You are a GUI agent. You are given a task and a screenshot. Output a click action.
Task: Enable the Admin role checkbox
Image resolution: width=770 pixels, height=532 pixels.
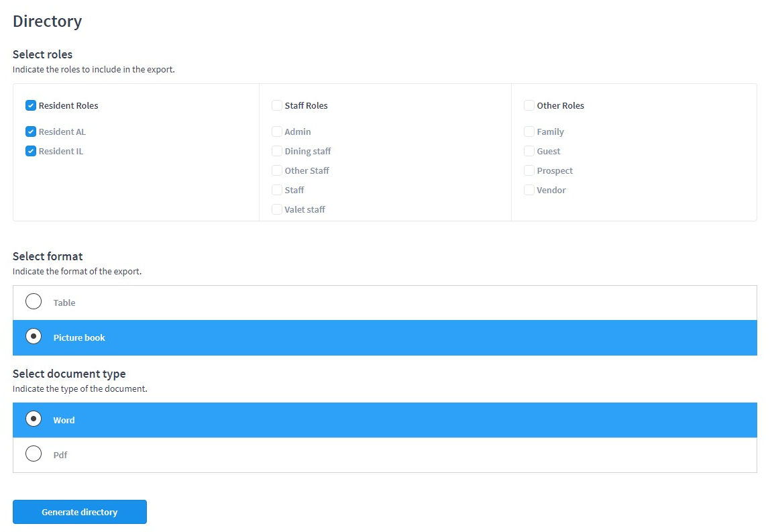tap(277, 131)
